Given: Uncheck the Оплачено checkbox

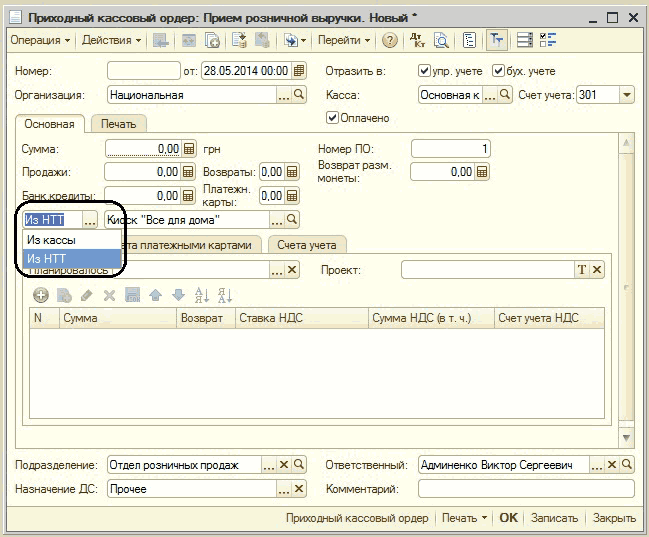Looking at the screenshot, I should click(333, 118).
